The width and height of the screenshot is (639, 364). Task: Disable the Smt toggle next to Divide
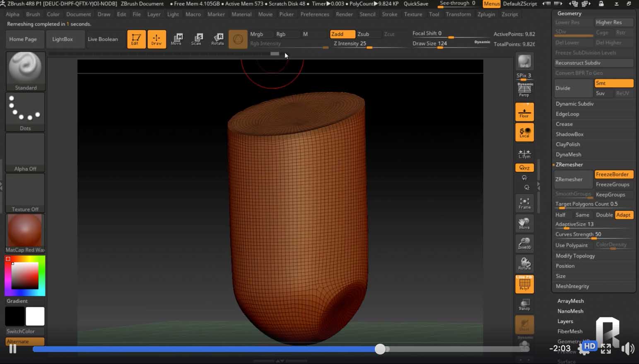(x=613, y=83)
